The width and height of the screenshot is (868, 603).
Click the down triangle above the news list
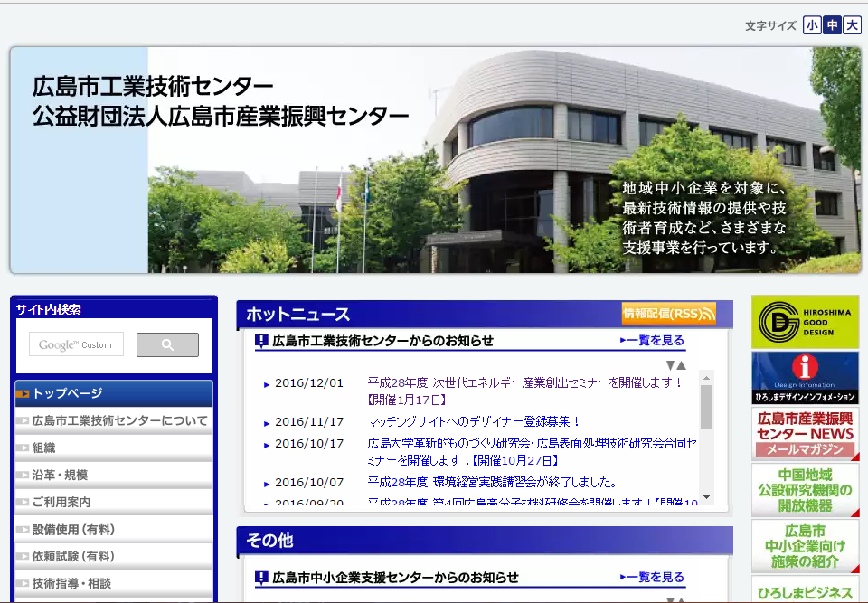(x=670, y=365)
